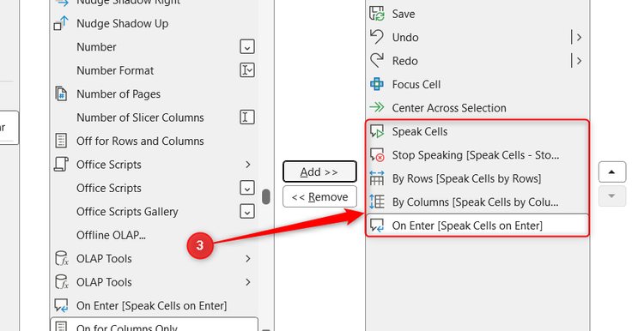The image size is (644, 331).
Task: Select the Number Format command
Action: [x=154, y=70]
